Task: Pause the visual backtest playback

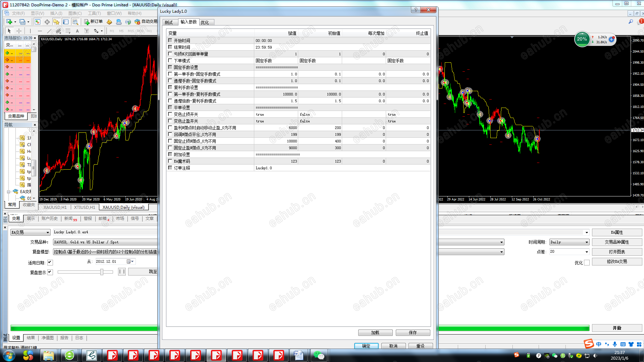Action: coord(122,271)
